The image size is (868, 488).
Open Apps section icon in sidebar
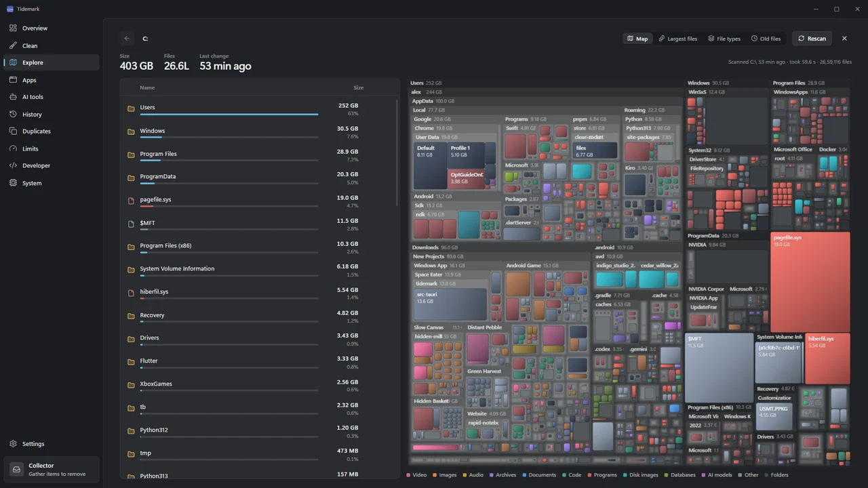(14, 80)
